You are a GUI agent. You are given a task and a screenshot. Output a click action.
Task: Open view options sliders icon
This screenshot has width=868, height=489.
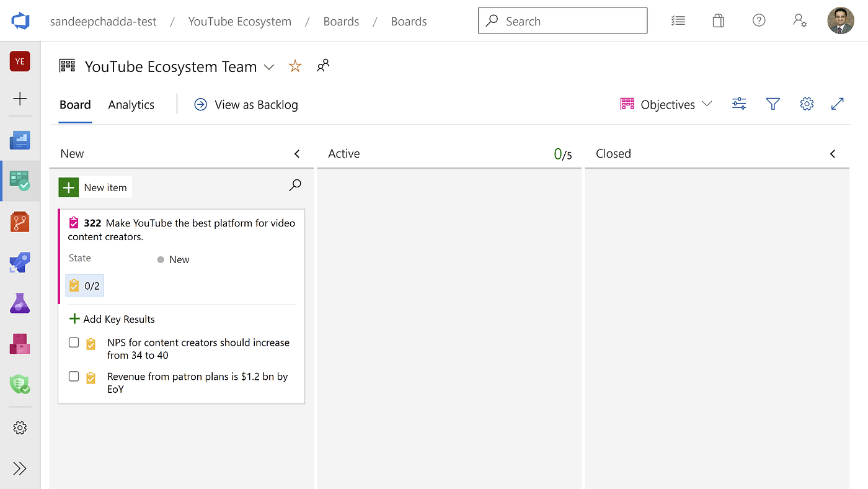[739, 104]
